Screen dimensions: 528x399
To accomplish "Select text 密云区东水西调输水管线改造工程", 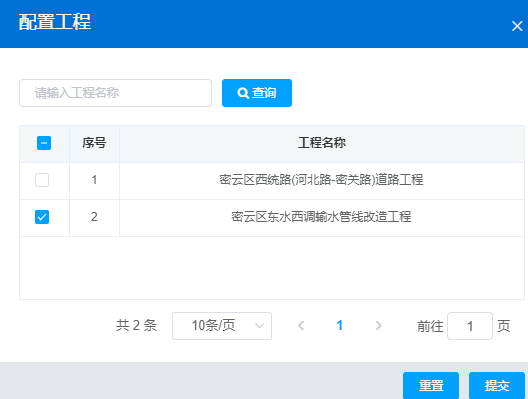I will (321, 217).
